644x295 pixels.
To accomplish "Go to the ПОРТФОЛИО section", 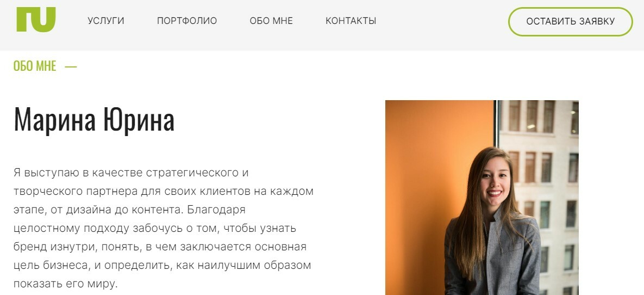I will coord(187,21).
